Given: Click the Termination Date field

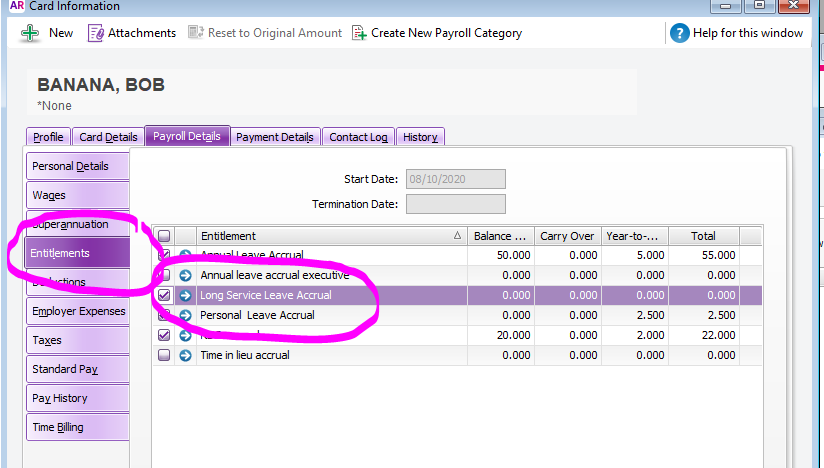Looking at the screenshot, I should [x=455, y=204].
